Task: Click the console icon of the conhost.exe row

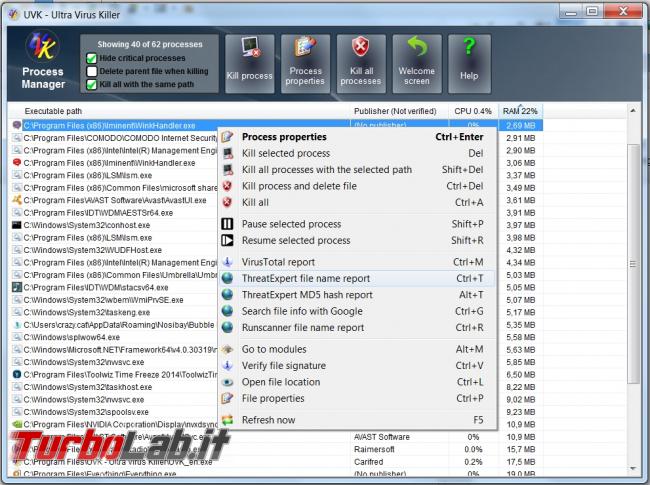Action: click(x=17, y=225)
